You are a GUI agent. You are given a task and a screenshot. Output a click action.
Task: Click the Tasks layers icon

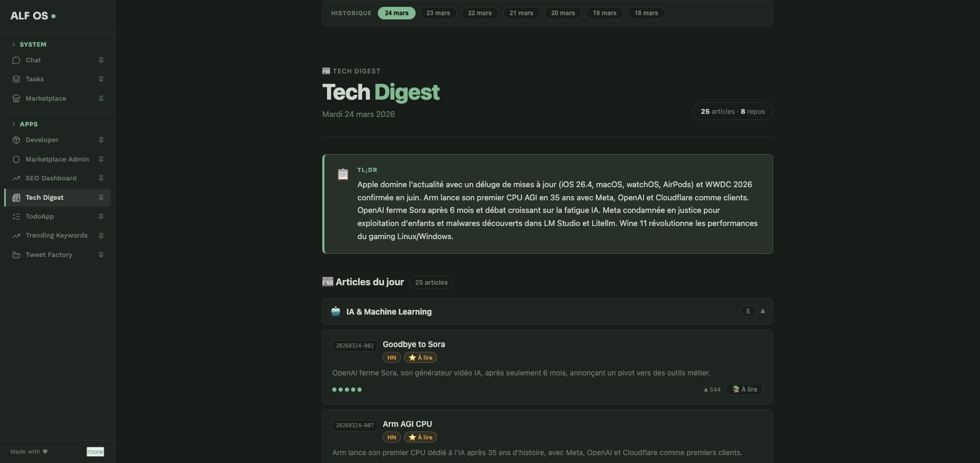16,79
